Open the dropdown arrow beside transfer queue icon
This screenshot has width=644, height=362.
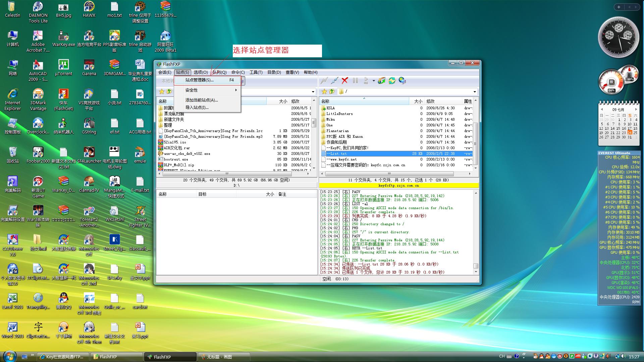click(x=373, y=81)
